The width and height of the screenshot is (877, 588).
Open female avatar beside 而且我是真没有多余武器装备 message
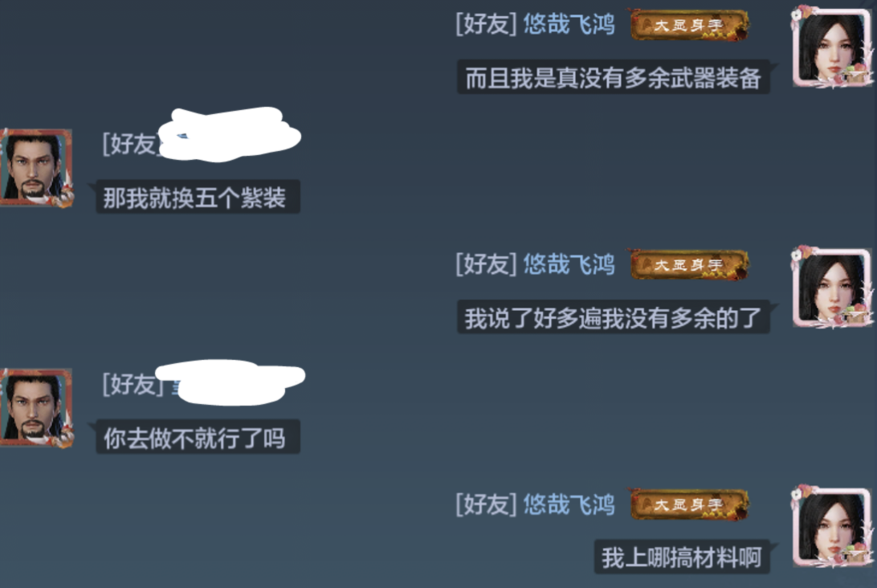[832, 47]
